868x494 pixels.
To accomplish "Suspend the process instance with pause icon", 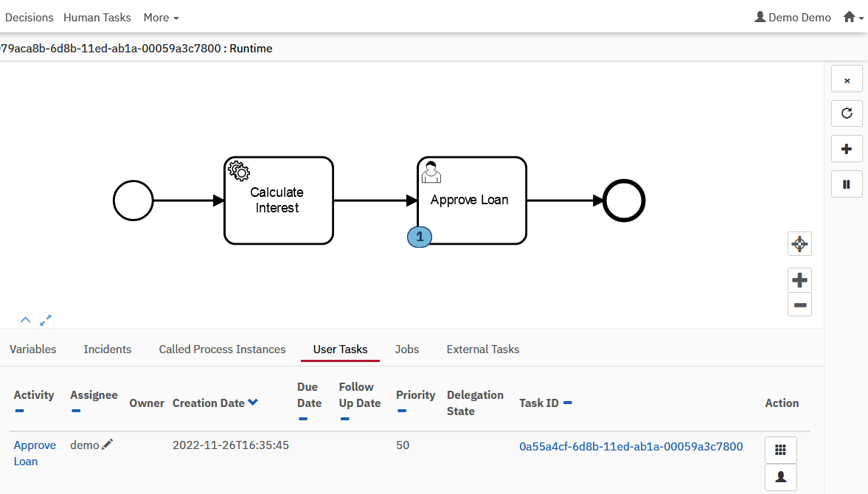I will pos(847,184).
